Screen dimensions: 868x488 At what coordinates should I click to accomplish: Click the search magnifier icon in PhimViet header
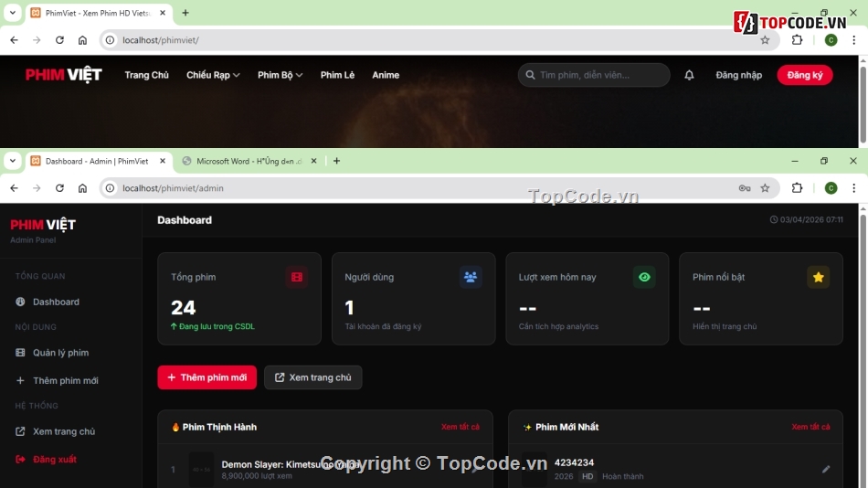(x=530, y=75)
